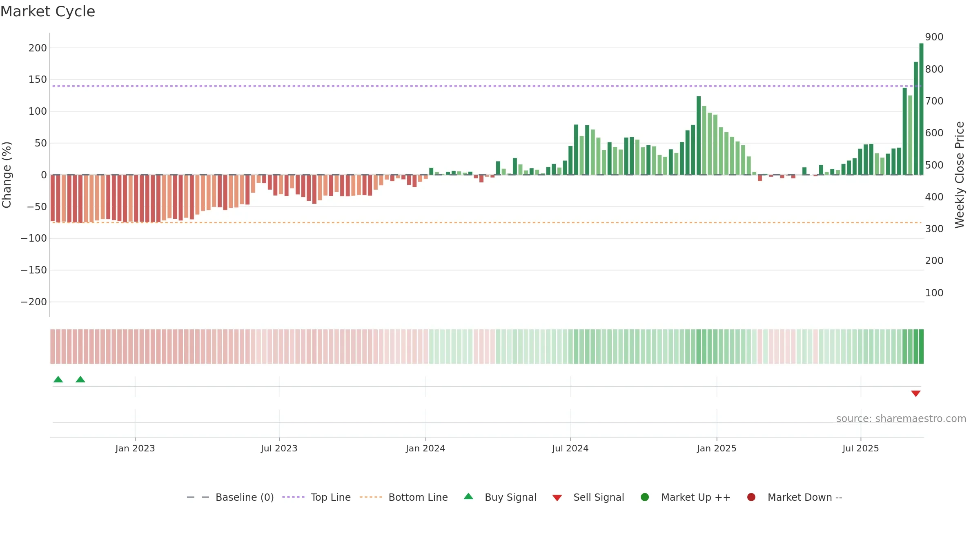Click the Sell Signal legend triangle icon
Viewport: 980px width, 551px height.
(x=557, y=498)
